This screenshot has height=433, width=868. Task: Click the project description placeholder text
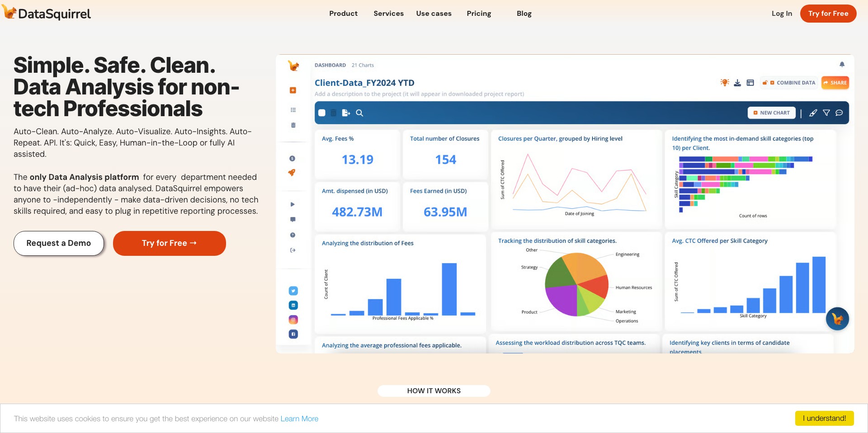click(x=419, y=94)
